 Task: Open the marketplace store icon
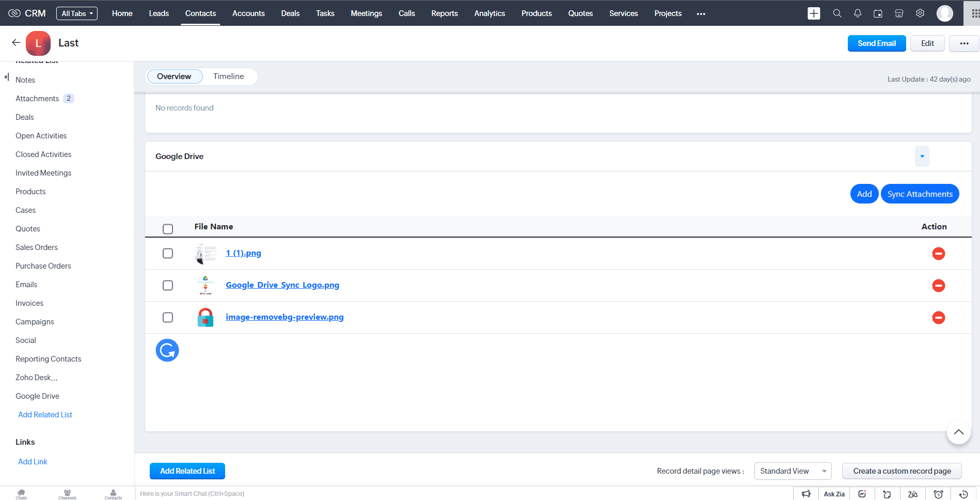pyautogui.click(x=899, y=13)
